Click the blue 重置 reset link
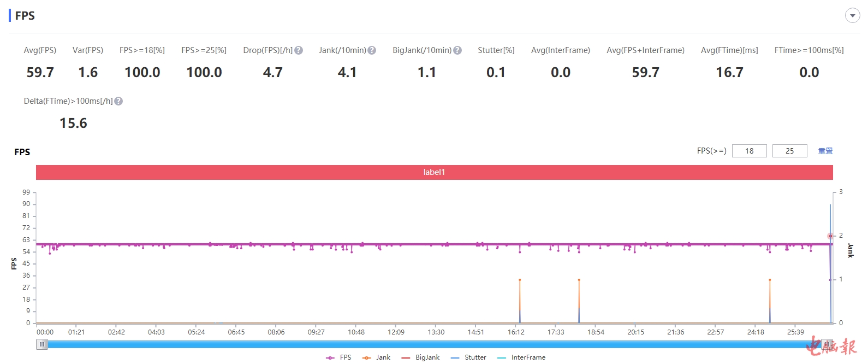The image size is (868, 364). click(x=825, y=151)
